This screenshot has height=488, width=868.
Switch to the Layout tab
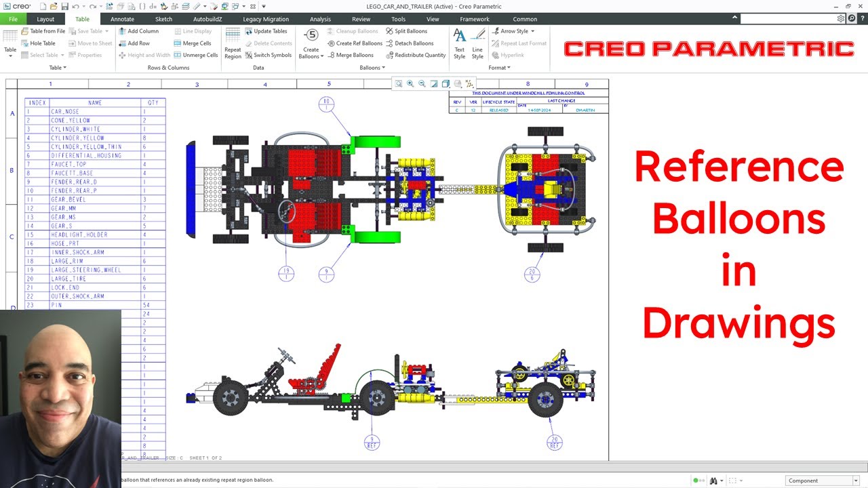pyautogui.click(x=45, y=19)
